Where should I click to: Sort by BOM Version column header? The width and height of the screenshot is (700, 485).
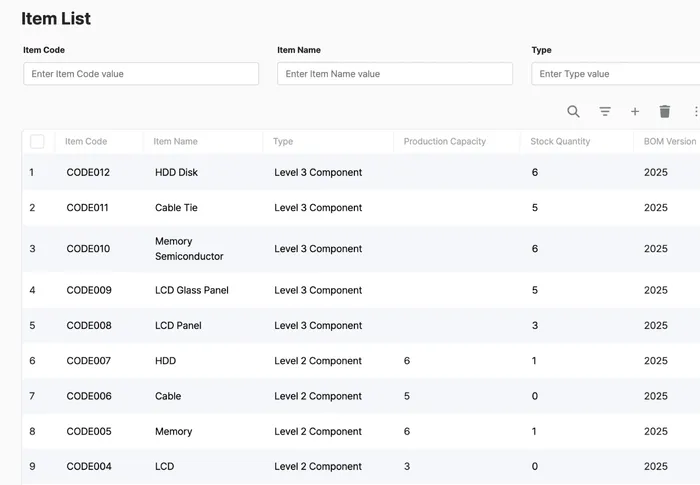pyautogui.click(x=670, y=142)
